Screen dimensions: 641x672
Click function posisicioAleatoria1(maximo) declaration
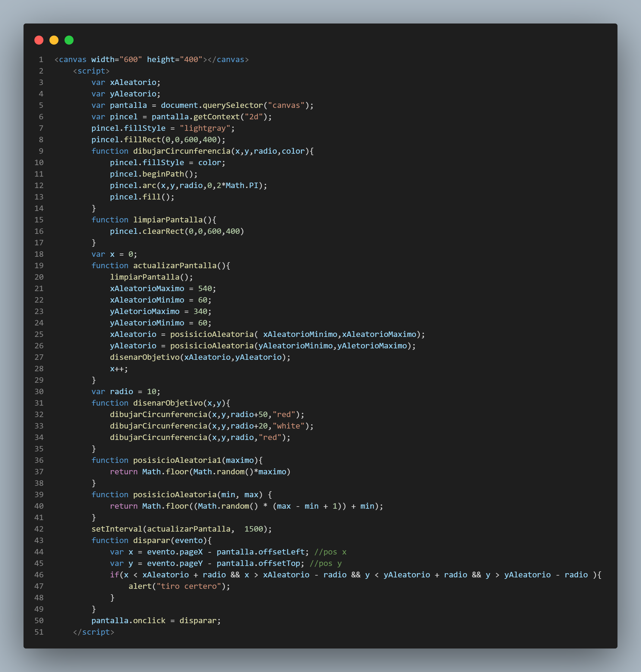tap(177, 460)
